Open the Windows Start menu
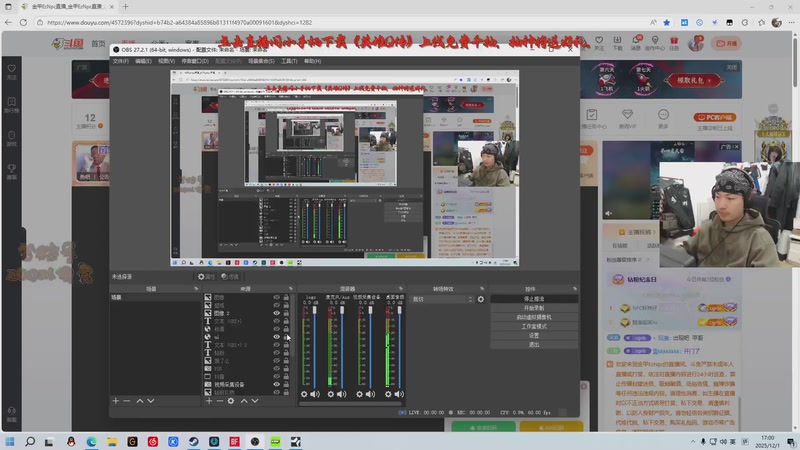Viewport: 800px width, 450px height. (10, 441)
